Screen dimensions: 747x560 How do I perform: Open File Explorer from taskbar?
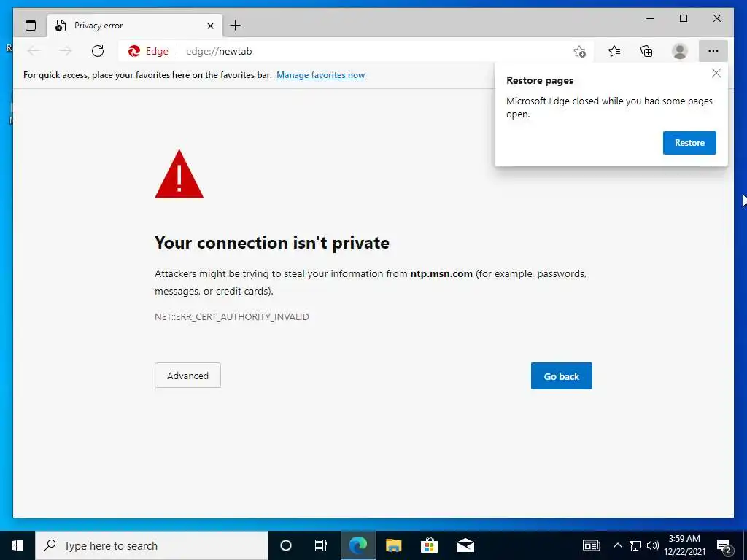(393, 545)
